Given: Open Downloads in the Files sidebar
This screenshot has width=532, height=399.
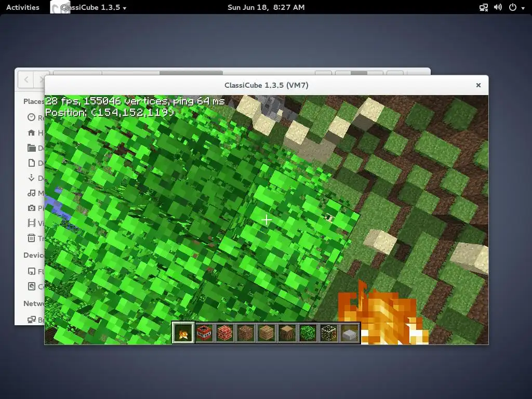Looking at the screenshot, I should (x=35, y=178).
